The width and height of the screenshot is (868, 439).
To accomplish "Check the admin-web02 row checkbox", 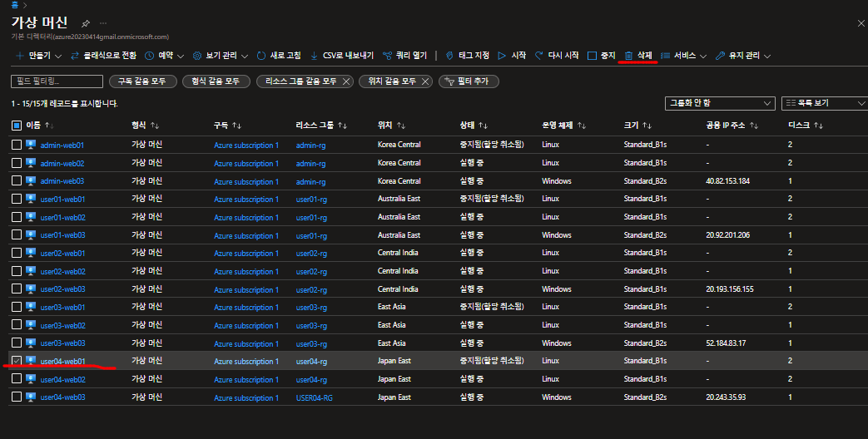I will click(17, 163).
